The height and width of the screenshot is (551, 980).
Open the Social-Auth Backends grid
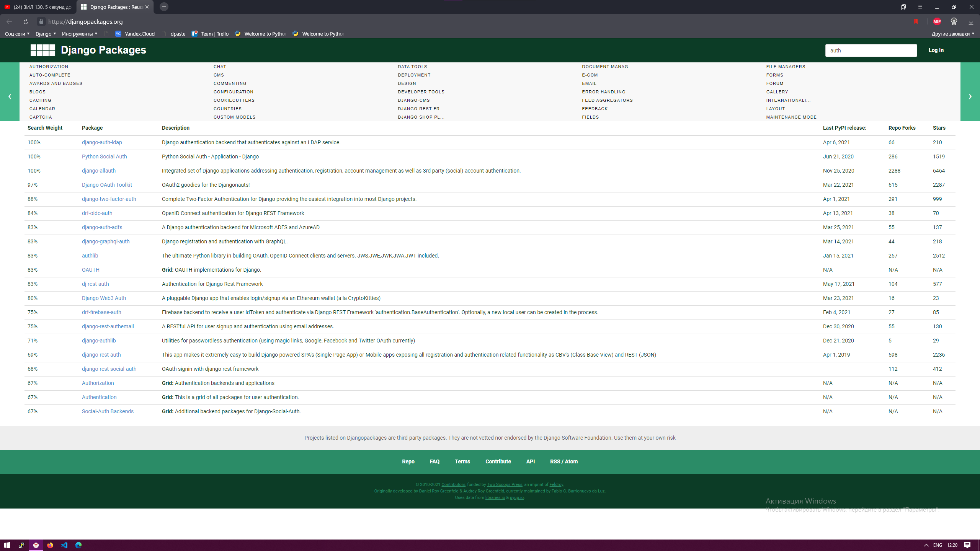[108, 411]
